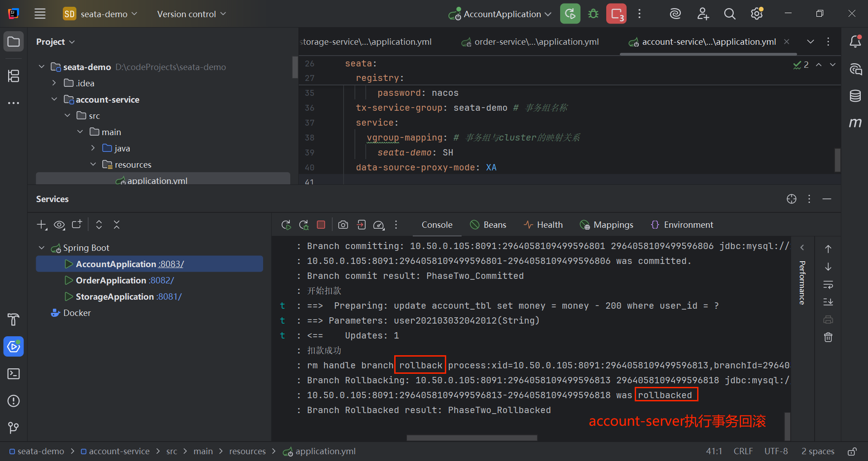868x461 pixels.
Task: Open the Maven tool window
Action: click(x=855, y=122)
